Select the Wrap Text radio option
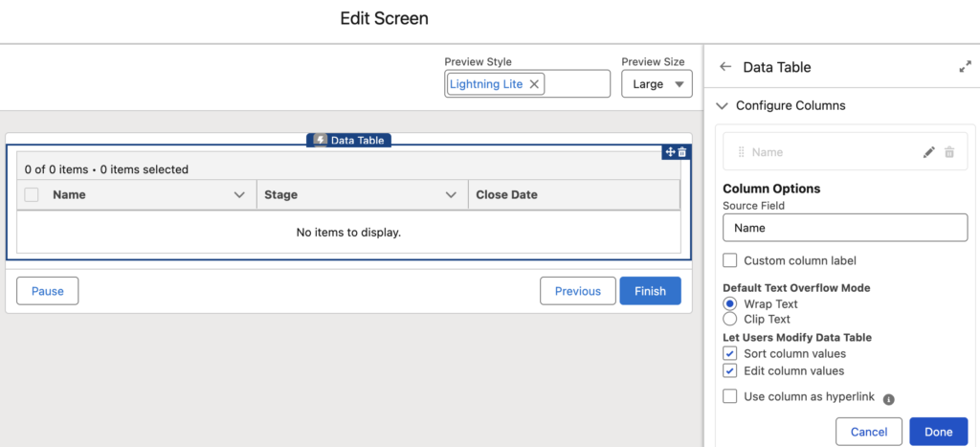The width and height of the screenshot is (980, 447). [x=729, y=303]
